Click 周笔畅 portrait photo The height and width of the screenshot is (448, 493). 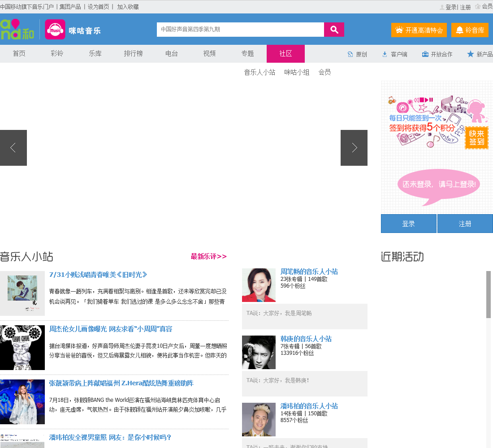coord(259,285)
